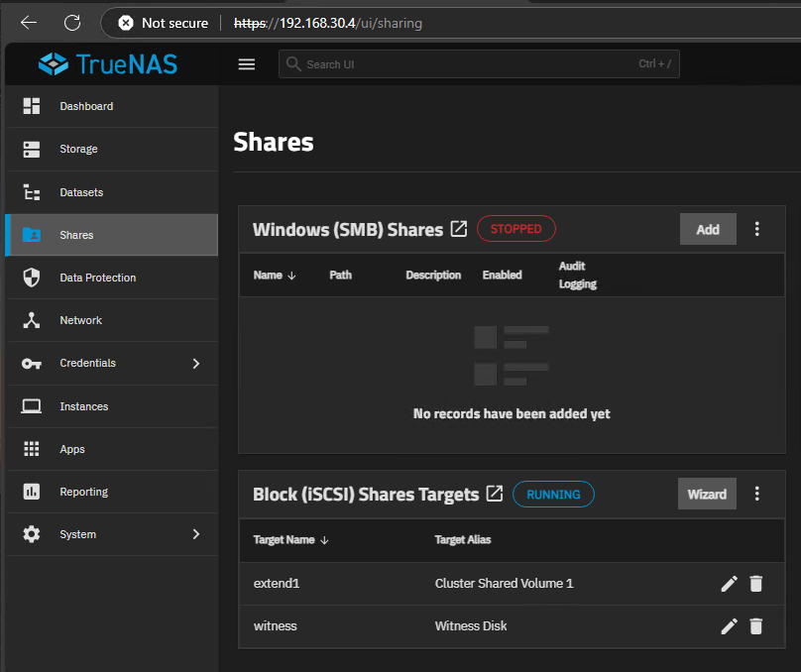Navigate to Data Protection

97,278
